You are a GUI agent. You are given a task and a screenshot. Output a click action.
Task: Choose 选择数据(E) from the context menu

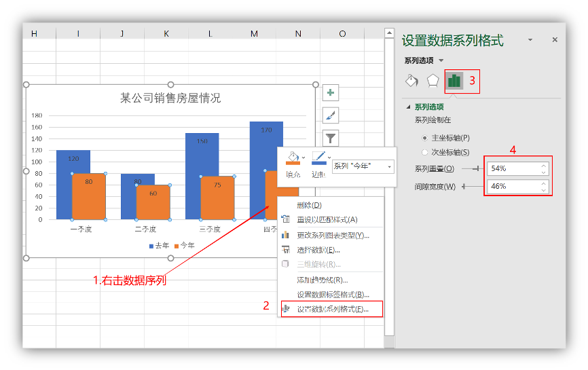tap(331, 250)
